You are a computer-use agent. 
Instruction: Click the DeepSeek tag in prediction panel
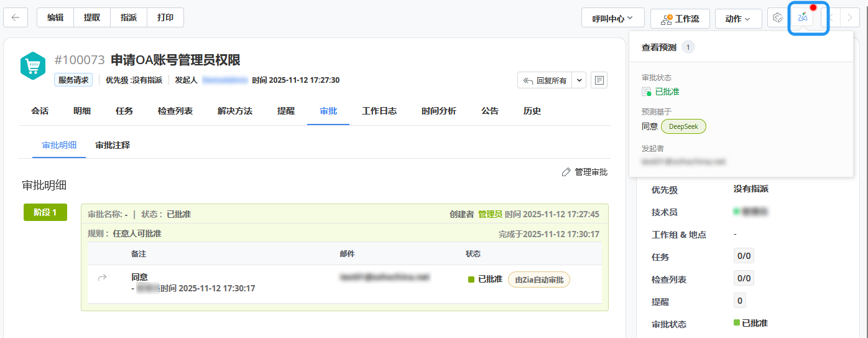click(683, 126)
